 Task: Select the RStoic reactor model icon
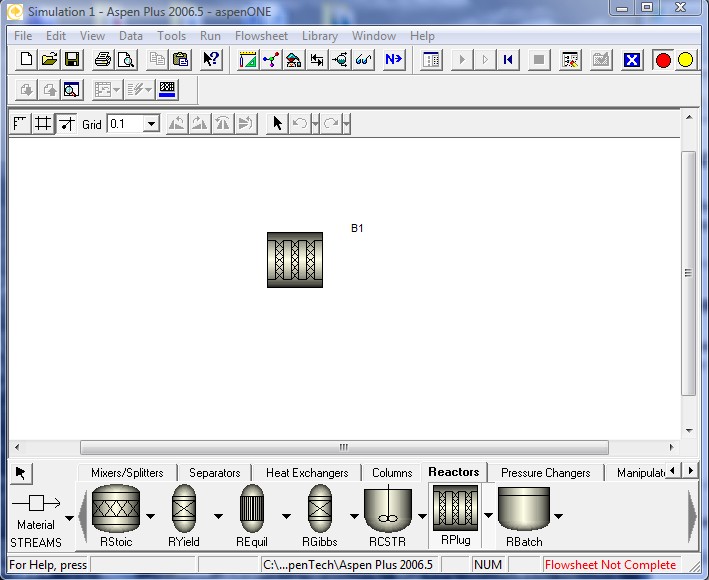(115, 510)
